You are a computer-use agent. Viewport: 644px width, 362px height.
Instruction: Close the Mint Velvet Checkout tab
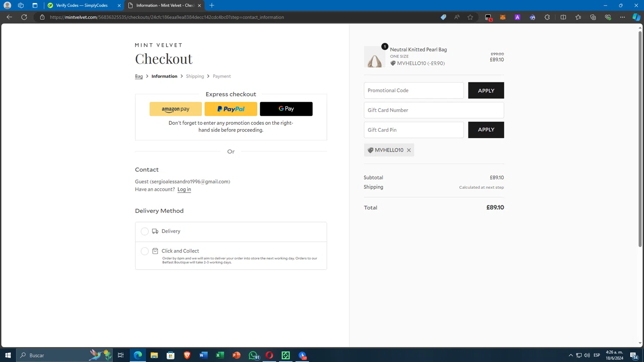[199, 6]
